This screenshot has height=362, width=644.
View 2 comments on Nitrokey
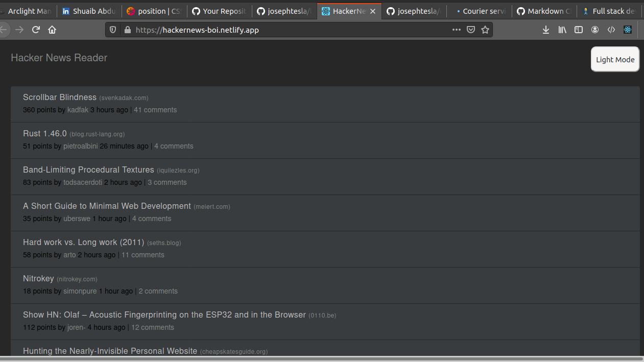[158, 291]
